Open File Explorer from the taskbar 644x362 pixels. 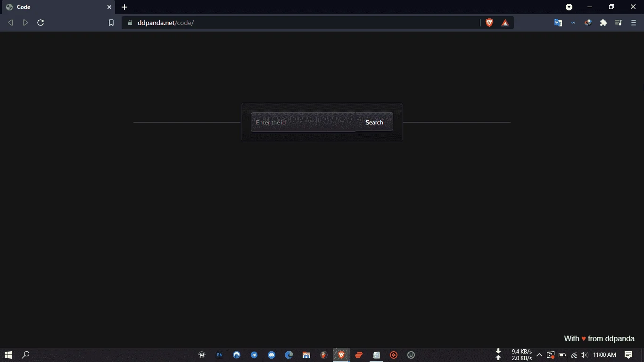306,355
